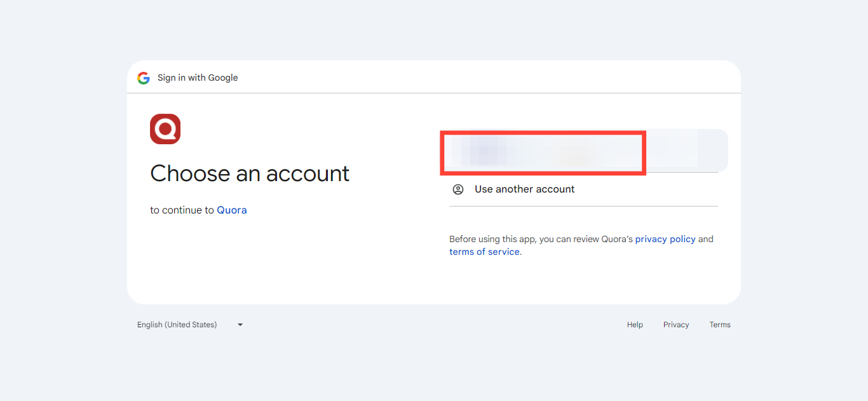This screenshot has height=401, width=868.
Task: Click the person icon beside Use another account
Action: (x=458, y=189)
